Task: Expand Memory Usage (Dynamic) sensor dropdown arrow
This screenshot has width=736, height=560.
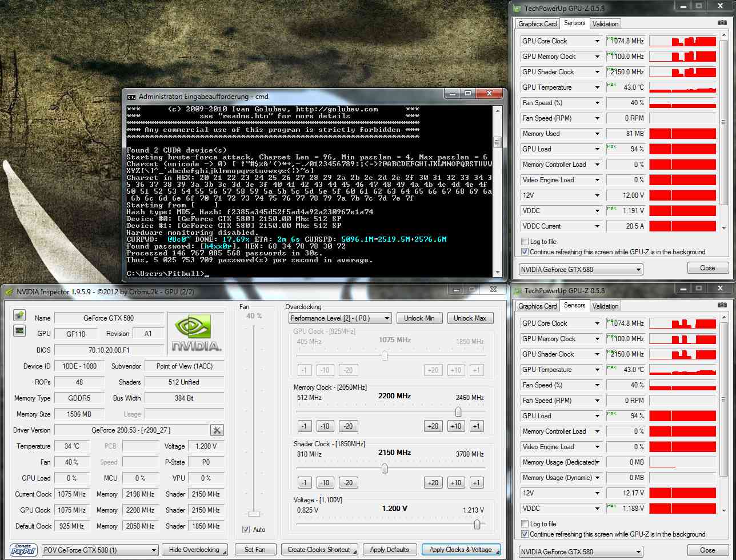Action: click(598, 478)
